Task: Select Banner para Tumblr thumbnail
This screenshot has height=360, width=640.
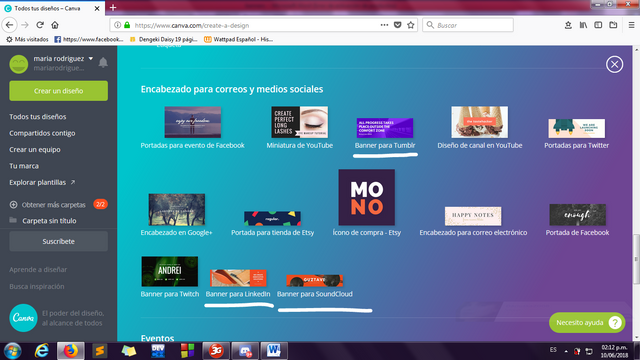Action: click(385, 128)
